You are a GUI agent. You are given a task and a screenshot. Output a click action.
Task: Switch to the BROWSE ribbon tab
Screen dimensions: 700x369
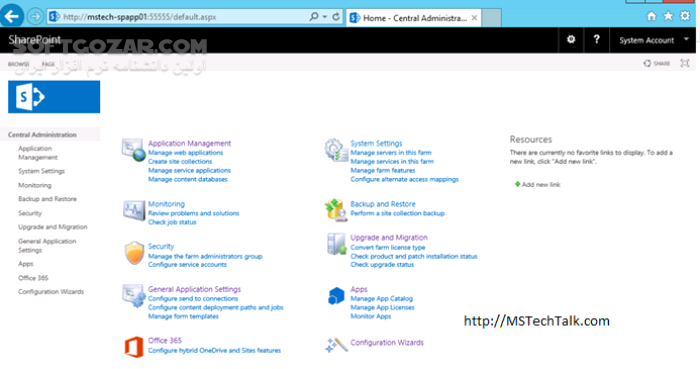click(18, 64)
